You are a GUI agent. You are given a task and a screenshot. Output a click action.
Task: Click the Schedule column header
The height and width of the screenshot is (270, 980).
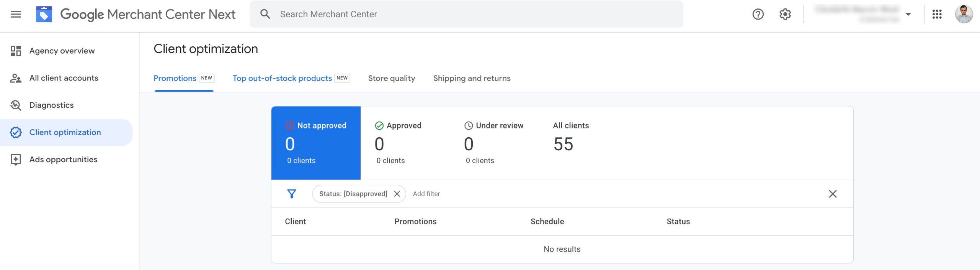click(547, 221)
